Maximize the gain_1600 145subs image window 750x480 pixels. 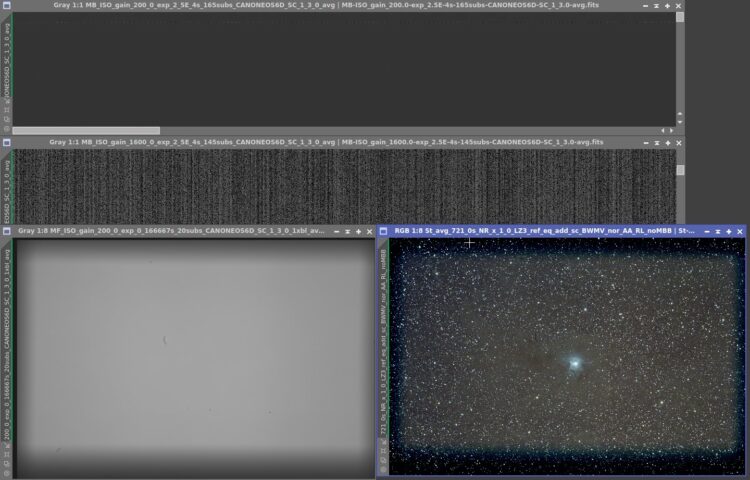coord(668,143)
